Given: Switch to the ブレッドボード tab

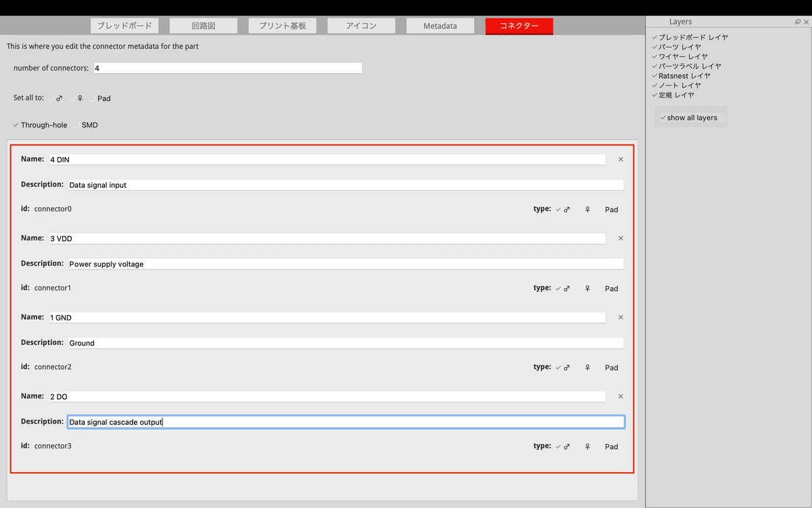Looking at the screenshot, I should [125, 26].
